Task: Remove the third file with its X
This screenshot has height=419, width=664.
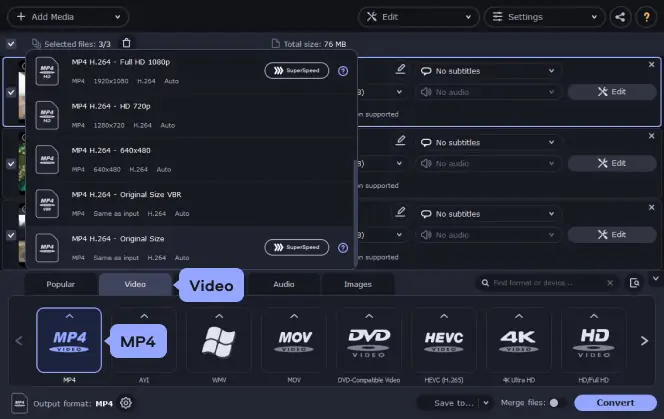Action: [x=651, y=208]
